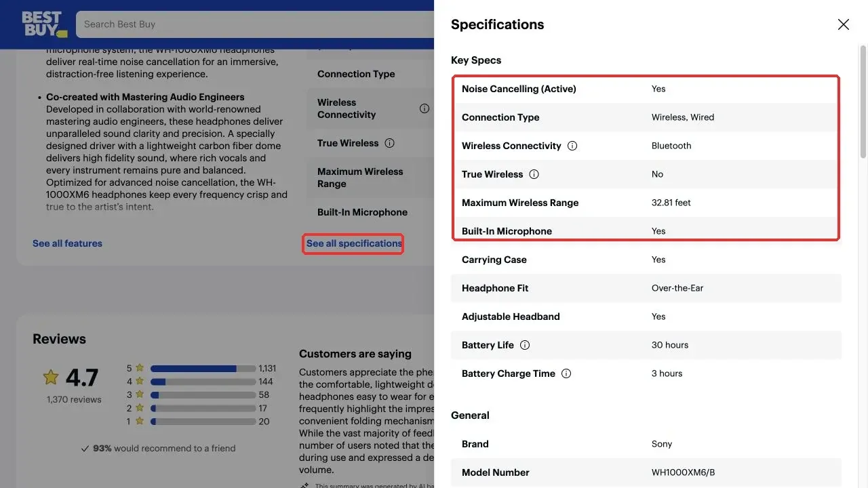Click the star icon in the 4-star row
Viewport: 868px width, 488px height.
coord(140,382)
